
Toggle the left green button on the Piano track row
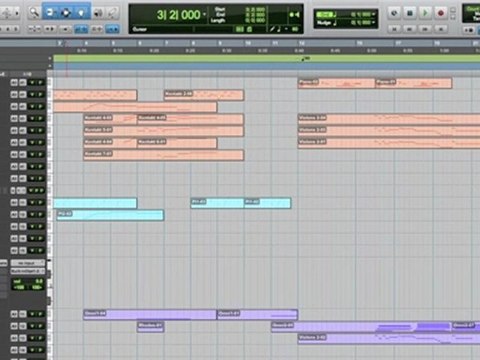tap(32, 83)
